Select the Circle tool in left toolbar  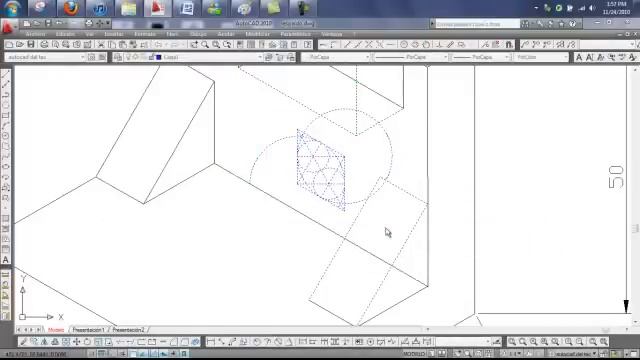(x=6, y=136)
